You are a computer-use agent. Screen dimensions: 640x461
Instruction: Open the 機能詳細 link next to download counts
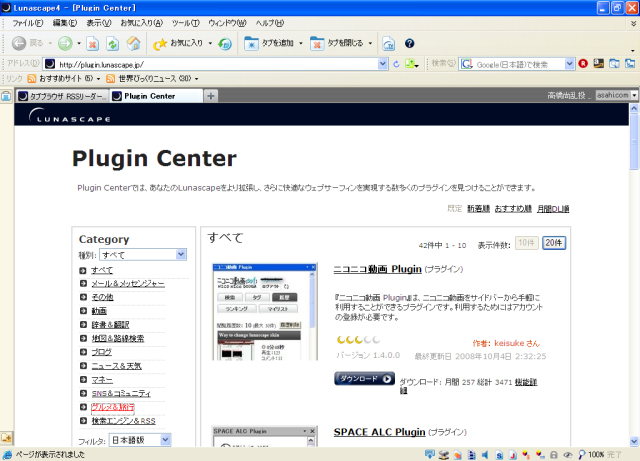(526, 382)
